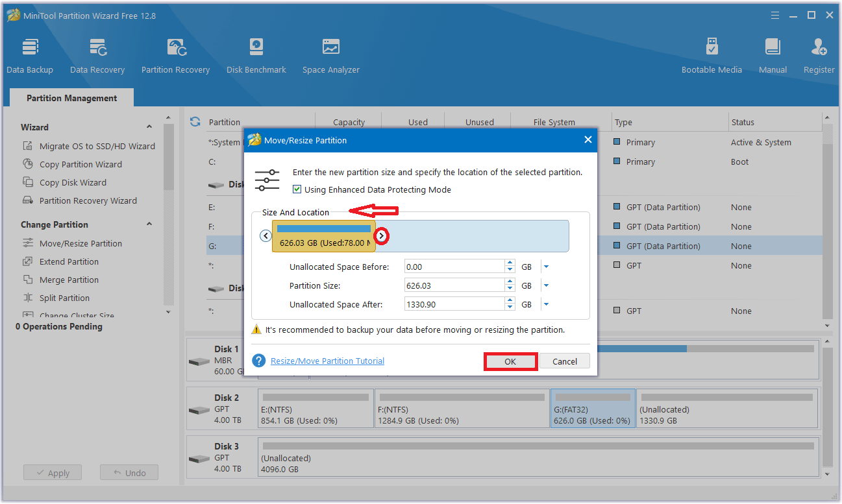Open the Data Recovery tool
Image resolution: width=842 pixels, height=504 pixels.
pyautogui.click(x=97, y=56)
